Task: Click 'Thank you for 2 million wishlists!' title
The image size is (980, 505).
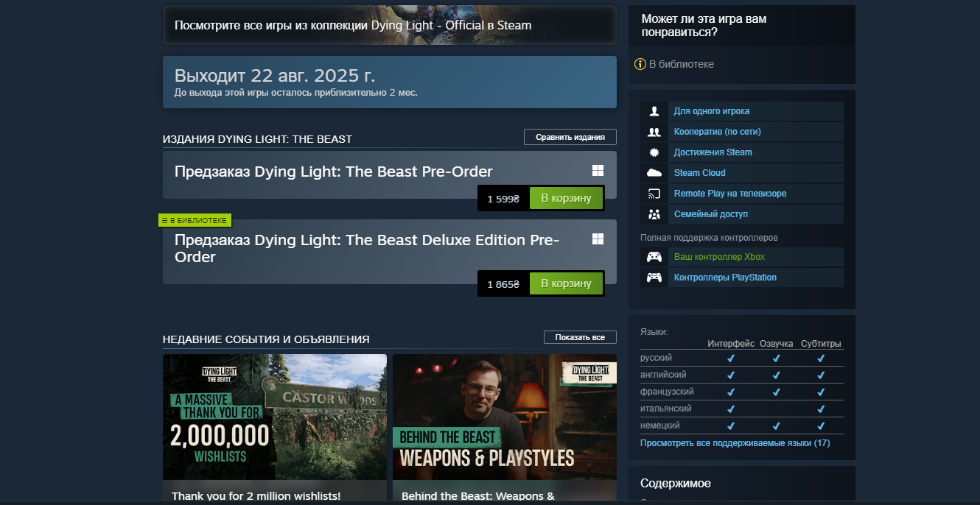Action: [x=256, y=496]
